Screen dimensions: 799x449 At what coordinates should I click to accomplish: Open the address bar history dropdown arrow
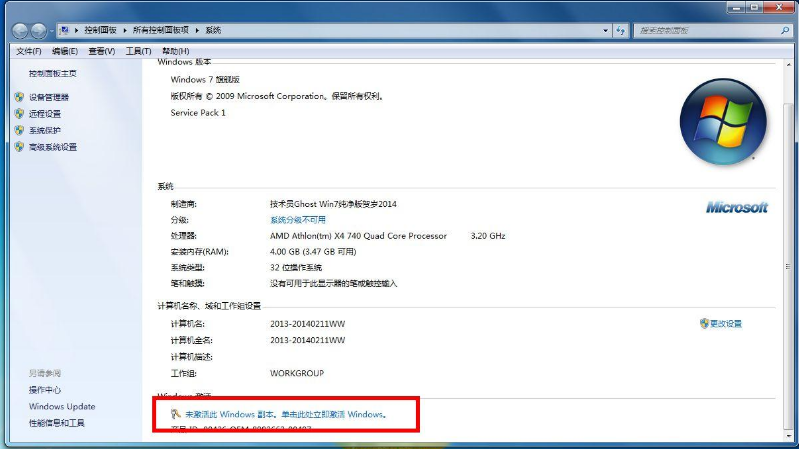[606, 31]
